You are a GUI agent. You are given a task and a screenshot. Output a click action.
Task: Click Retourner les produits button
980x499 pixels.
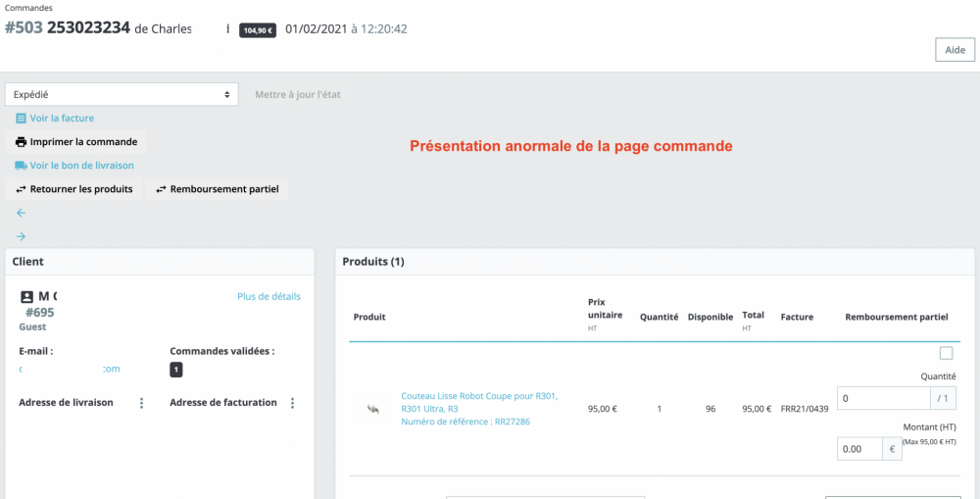pos(73,189)
